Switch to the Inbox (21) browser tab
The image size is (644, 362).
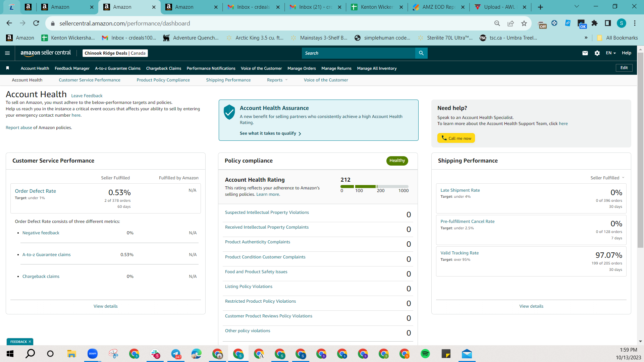pos(315,7)
